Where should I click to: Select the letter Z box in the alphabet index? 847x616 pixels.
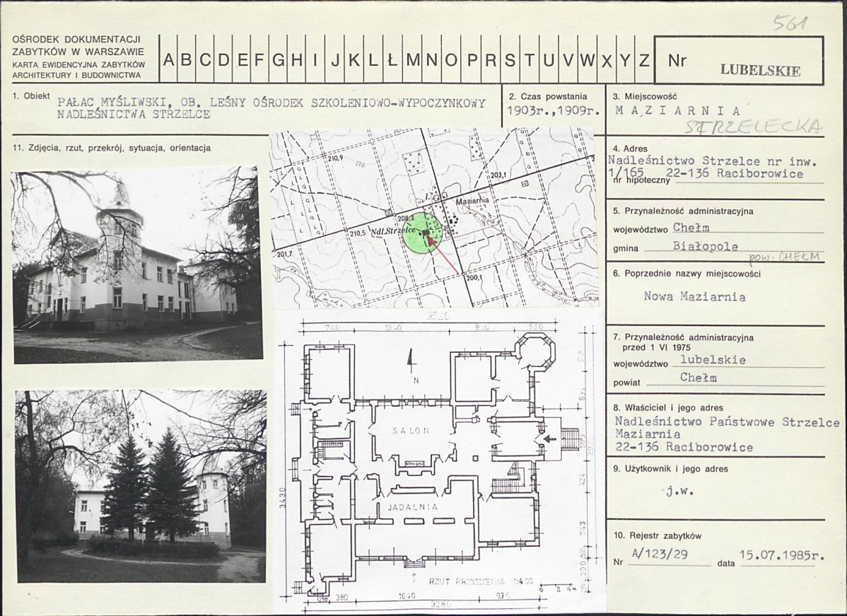643,60
